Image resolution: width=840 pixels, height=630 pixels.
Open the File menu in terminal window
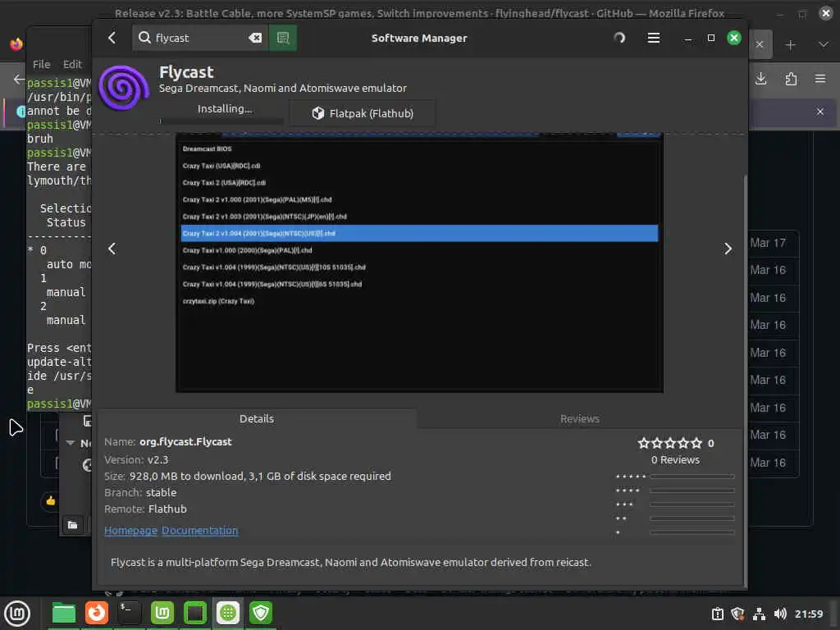point(41,64)
